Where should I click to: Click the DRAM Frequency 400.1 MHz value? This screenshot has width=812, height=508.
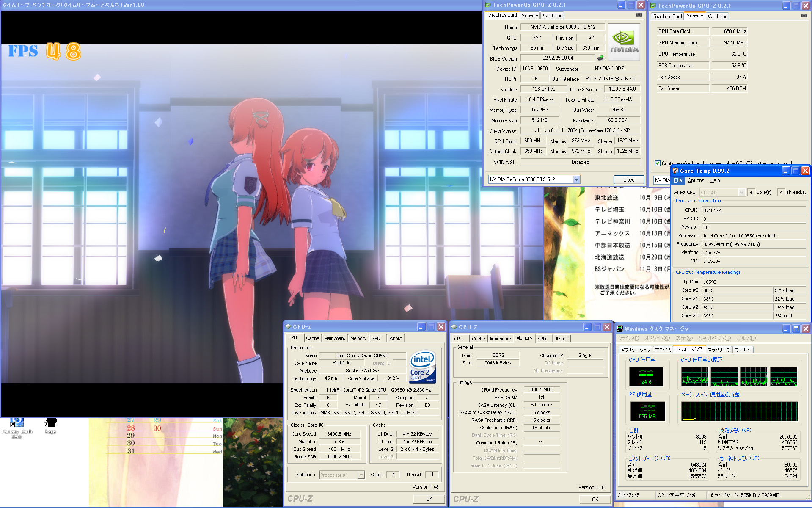(x=542, y=389)
